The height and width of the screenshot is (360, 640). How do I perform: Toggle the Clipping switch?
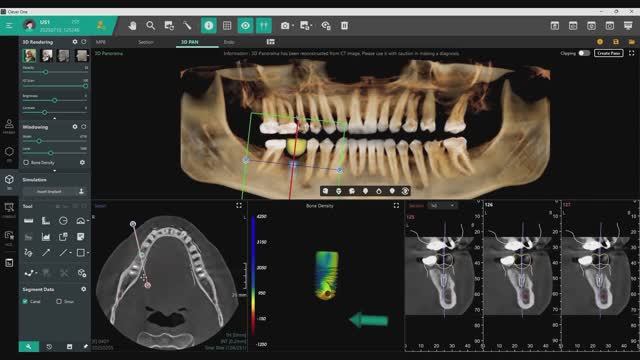(584, 53)
